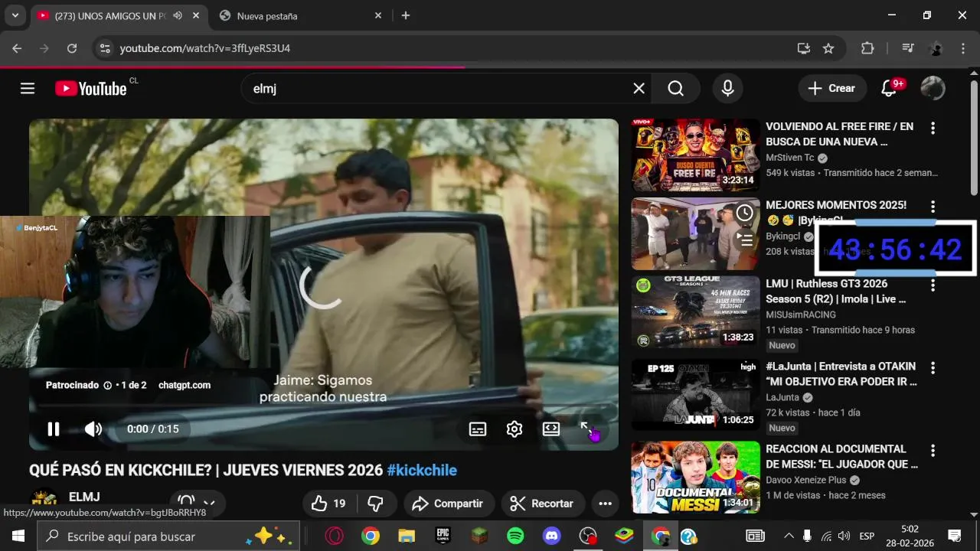Start voice search with microphone
This screenshot has width=980, height=551.
point(727,89)
